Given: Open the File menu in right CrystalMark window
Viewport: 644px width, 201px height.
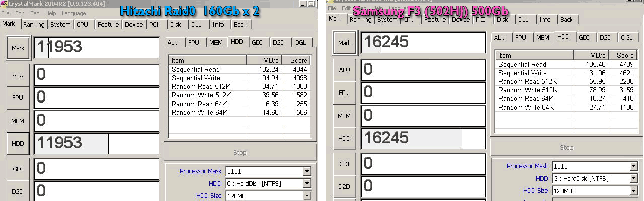Looking at the screenshot, I should pyautogui.click(x=332, y=8).
